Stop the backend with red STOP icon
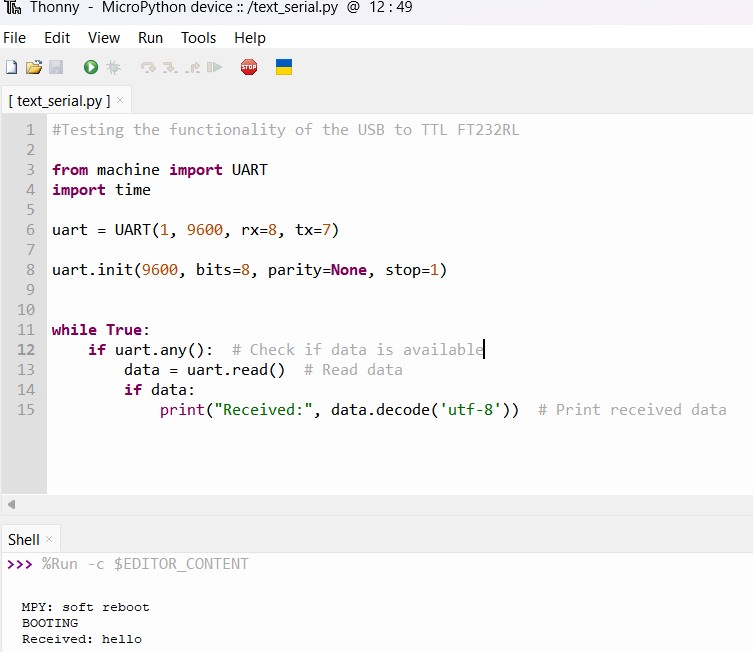The image size is (753, 652). (x=249, y=67)
